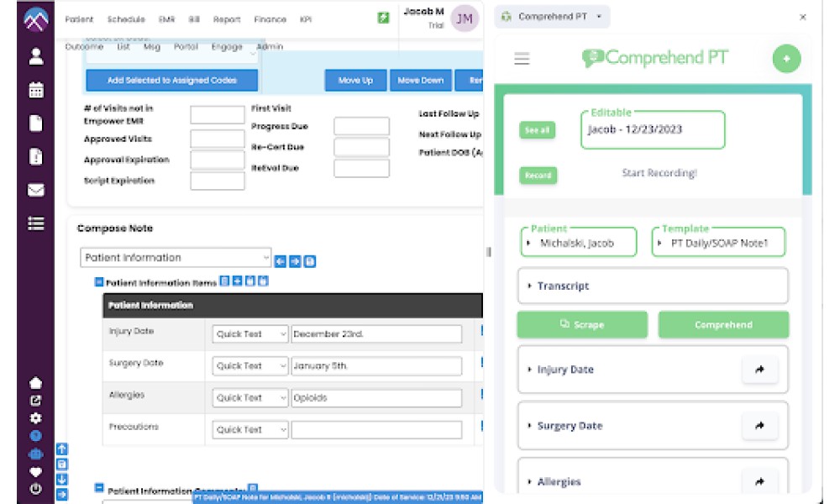Open the Comprehend PT extension title dropdown
The width and height of the screenshot is (840, 504).
point(553,17)
